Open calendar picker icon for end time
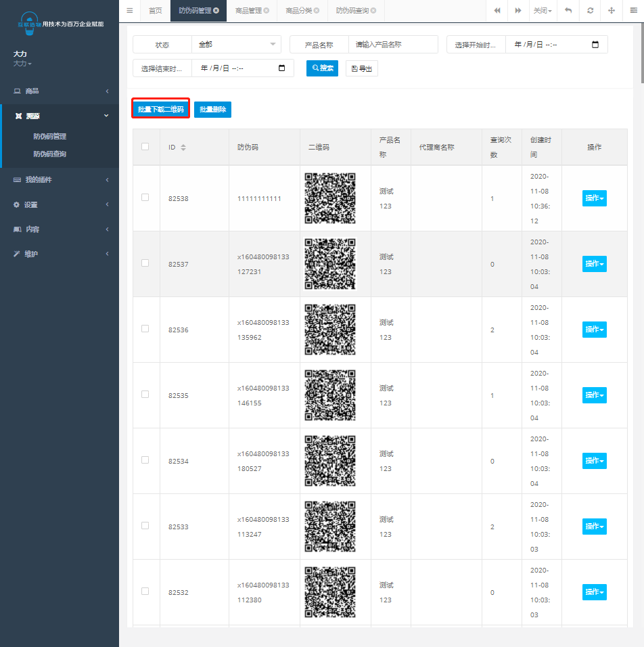Screen dimensions: 644x647 coord(282,68)
